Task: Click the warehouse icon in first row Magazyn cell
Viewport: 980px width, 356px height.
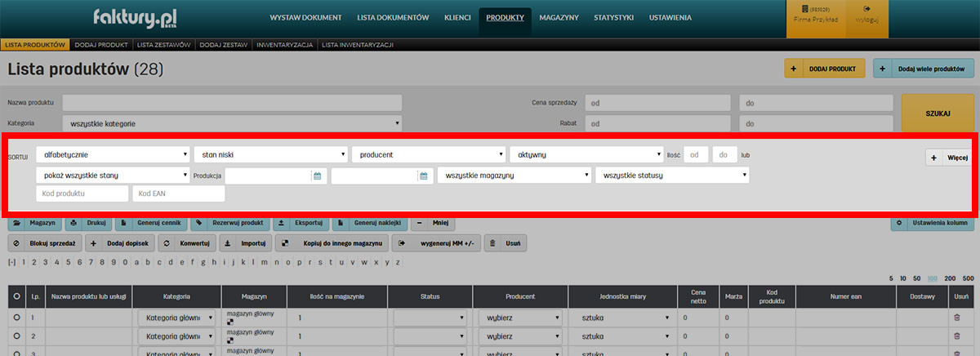Action: click(x=230, y=323)
